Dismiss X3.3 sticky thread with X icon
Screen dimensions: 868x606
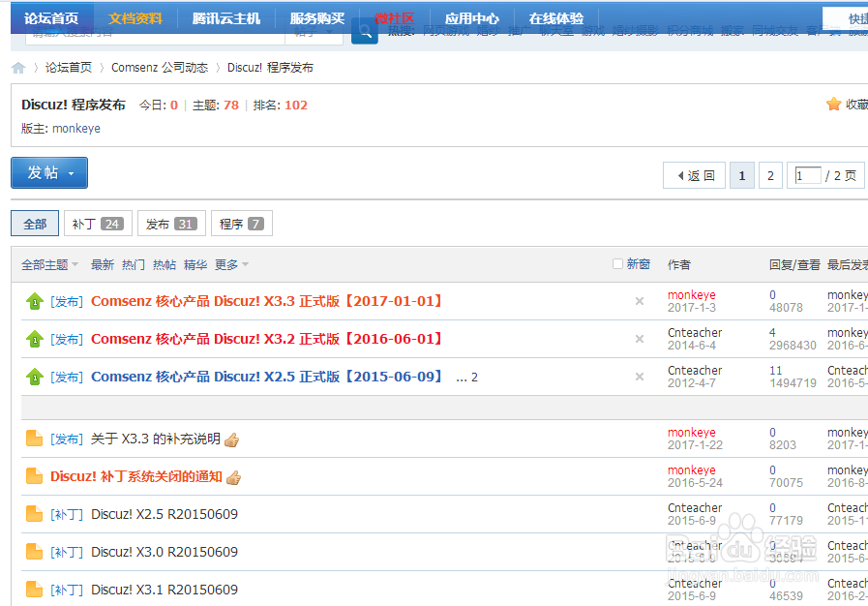[640, 301]
